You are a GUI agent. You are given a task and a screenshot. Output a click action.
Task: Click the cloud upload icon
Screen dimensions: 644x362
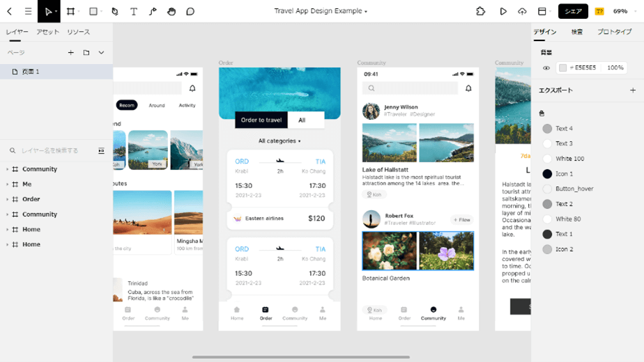(x=522, y=11)
